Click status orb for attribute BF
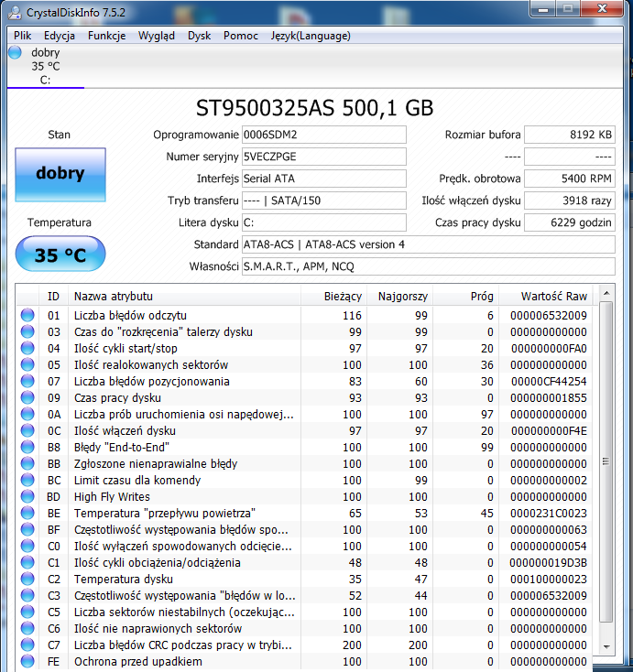Viewport: 633px width, 672px height. click(x=27, y=530)
